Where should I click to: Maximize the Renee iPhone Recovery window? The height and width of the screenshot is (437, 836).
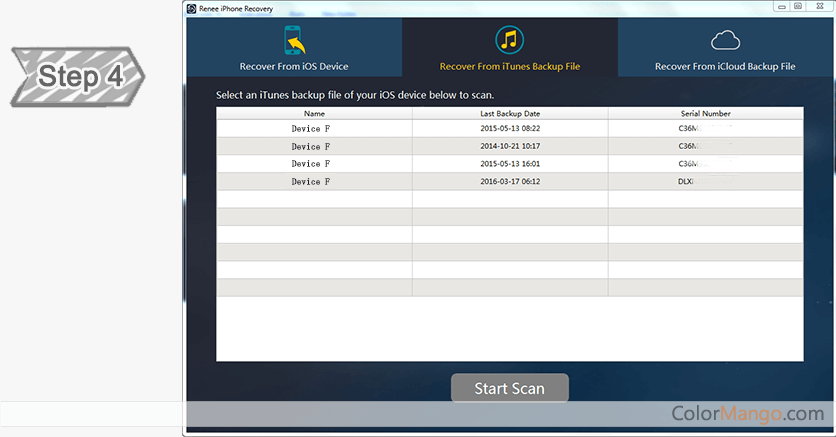798,5
